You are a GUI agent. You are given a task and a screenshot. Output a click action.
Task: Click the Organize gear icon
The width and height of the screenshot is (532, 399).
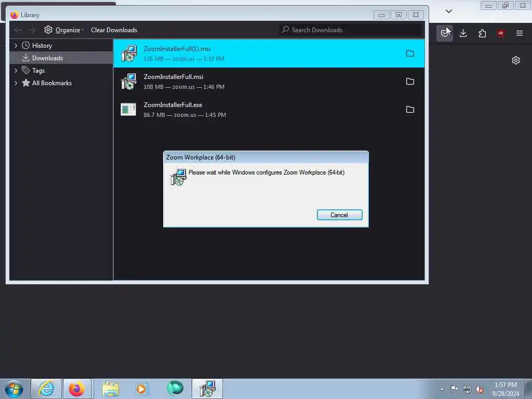[x=48, y=30]
